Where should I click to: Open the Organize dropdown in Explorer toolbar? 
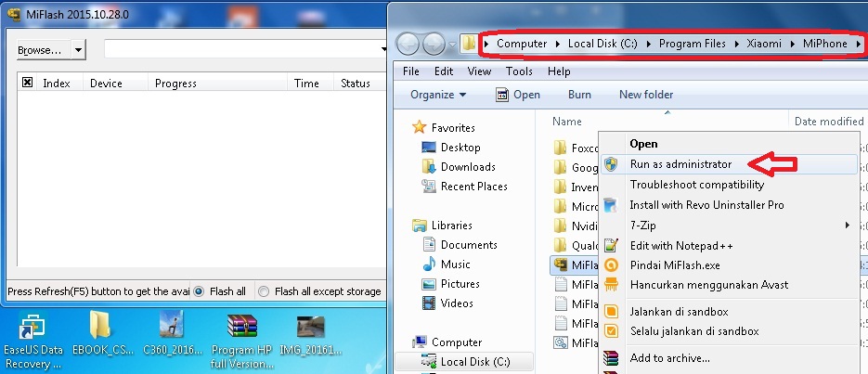pos(438,95)
